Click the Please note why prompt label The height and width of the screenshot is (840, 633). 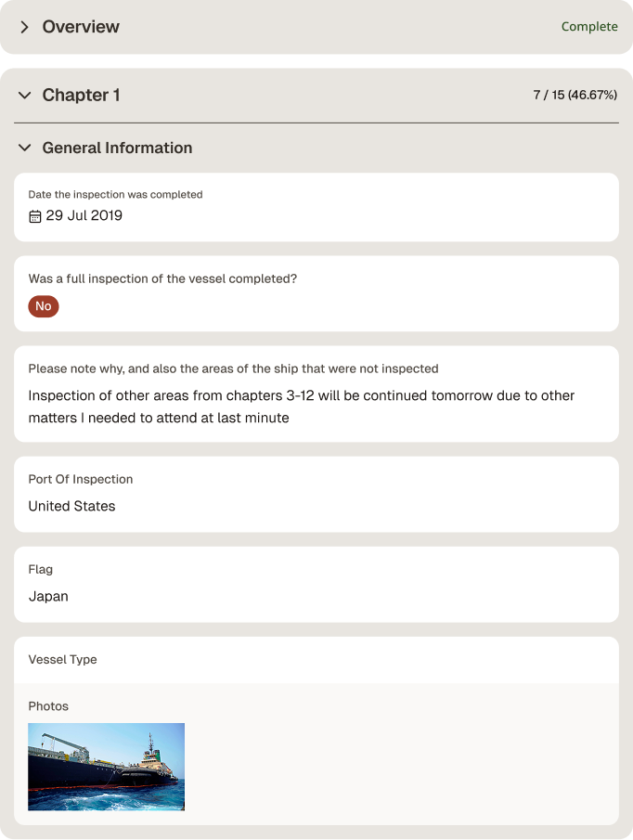pos(234,368)
